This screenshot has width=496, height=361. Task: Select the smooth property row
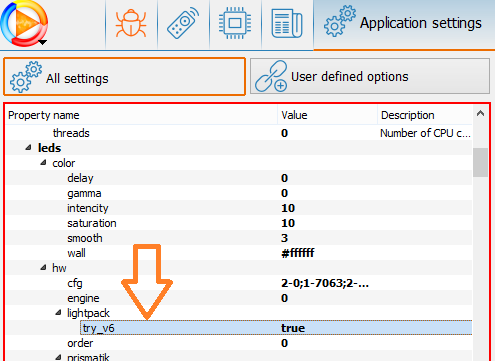[x=239, y=238]
